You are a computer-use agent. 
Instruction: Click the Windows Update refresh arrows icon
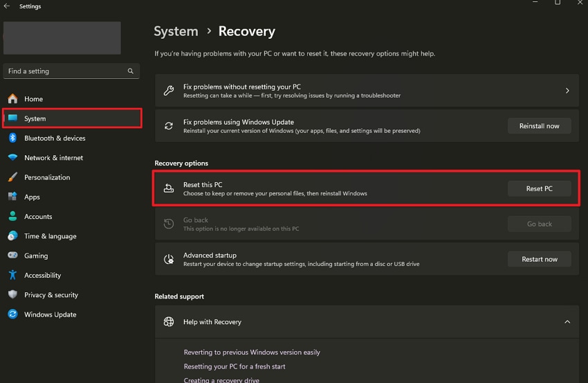(x=169, y=126)
